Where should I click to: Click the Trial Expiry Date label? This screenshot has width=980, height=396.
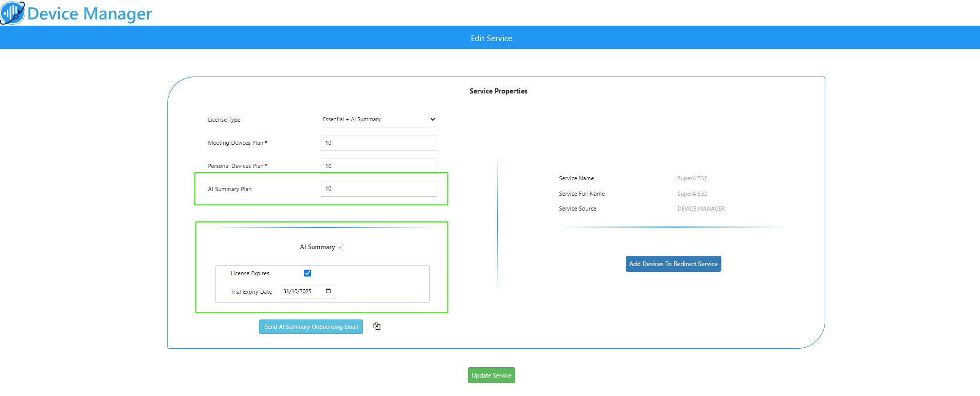tap(251, 292)
